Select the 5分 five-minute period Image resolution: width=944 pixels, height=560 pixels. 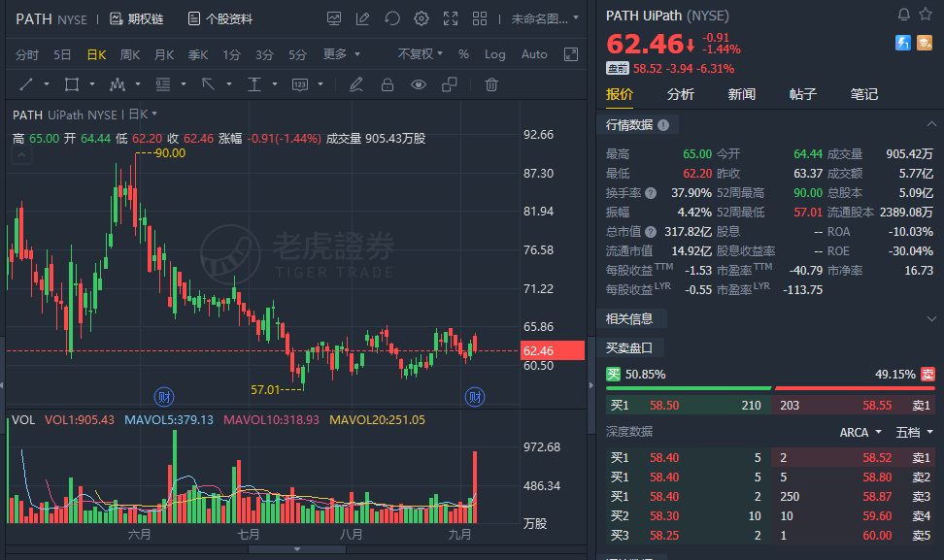tap(297, 54)
